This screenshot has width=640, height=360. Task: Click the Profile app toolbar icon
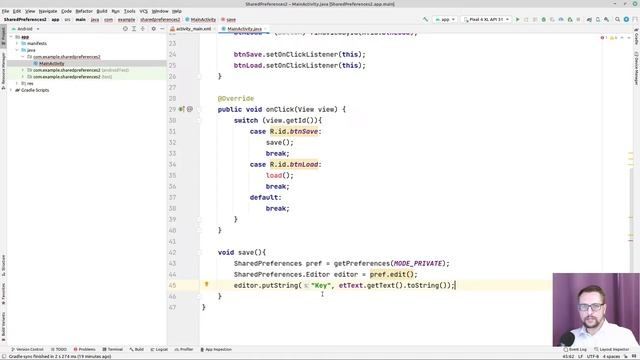561,19
